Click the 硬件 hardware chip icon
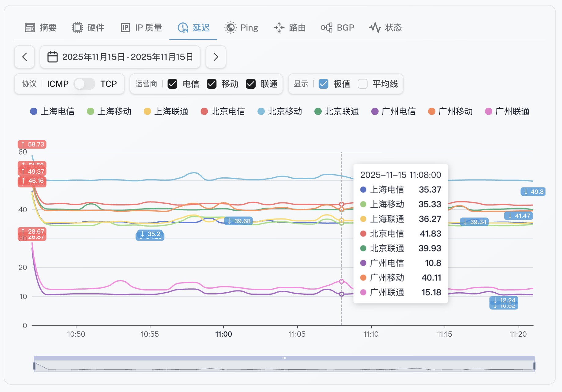This screenshot has width=562, height=392. [x=78, y=28]
